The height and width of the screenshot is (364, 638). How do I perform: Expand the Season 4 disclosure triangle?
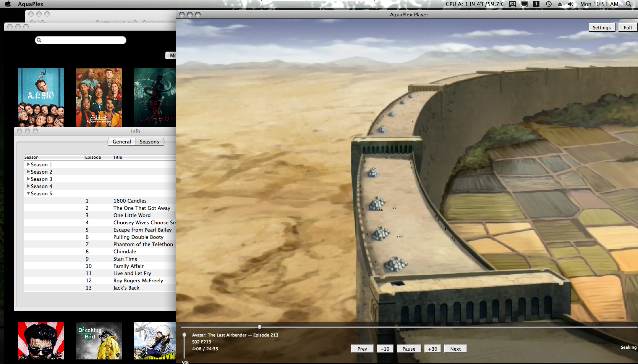coord(28,186)
